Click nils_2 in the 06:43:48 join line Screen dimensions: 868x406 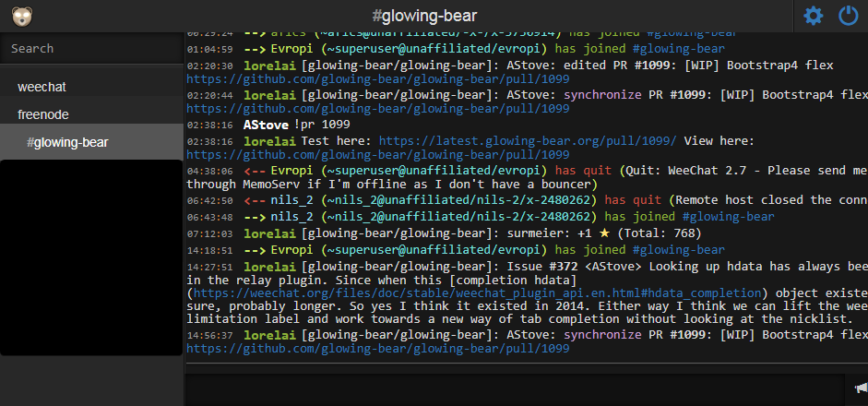(x=291, y=217)
